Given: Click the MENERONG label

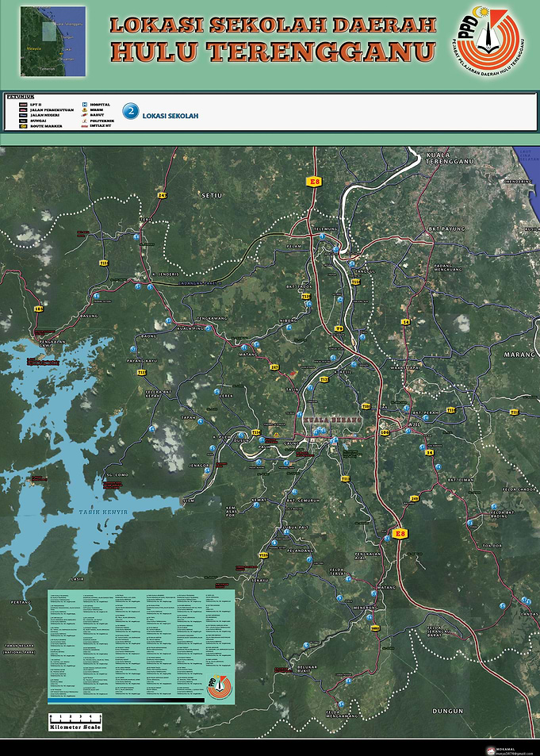Looking at the screenshot, I should point(365,608).
